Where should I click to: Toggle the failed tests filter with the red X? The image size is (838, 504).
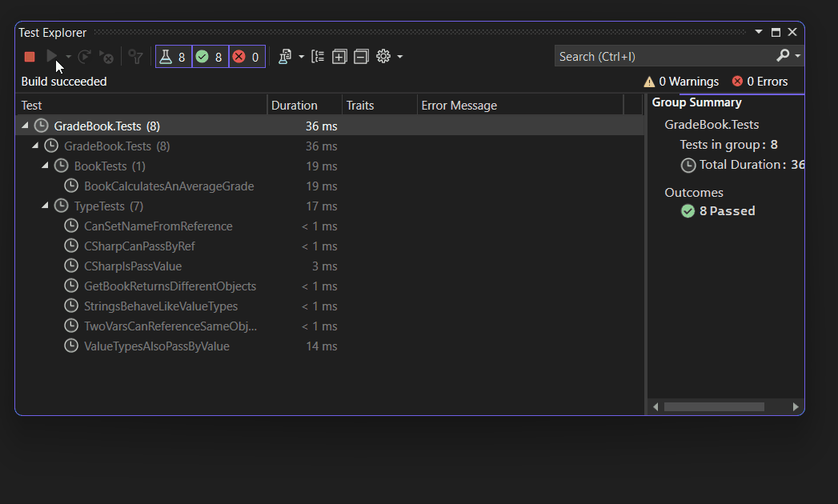coord(247,57)
